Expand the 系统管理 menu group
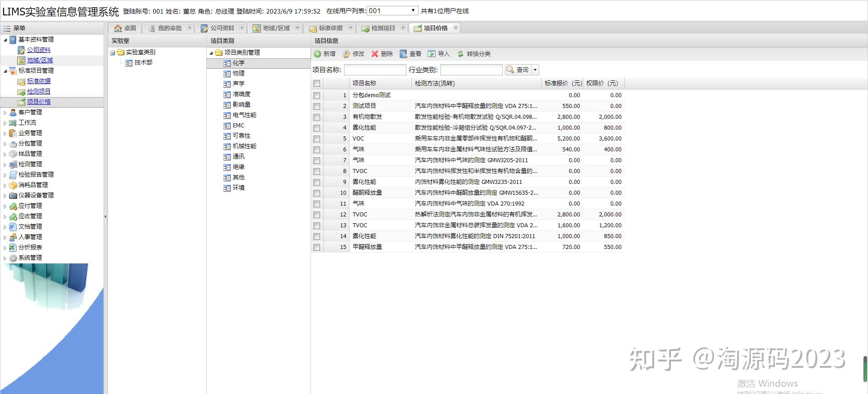Screen dimensions: 868x394 coord(5,258)
